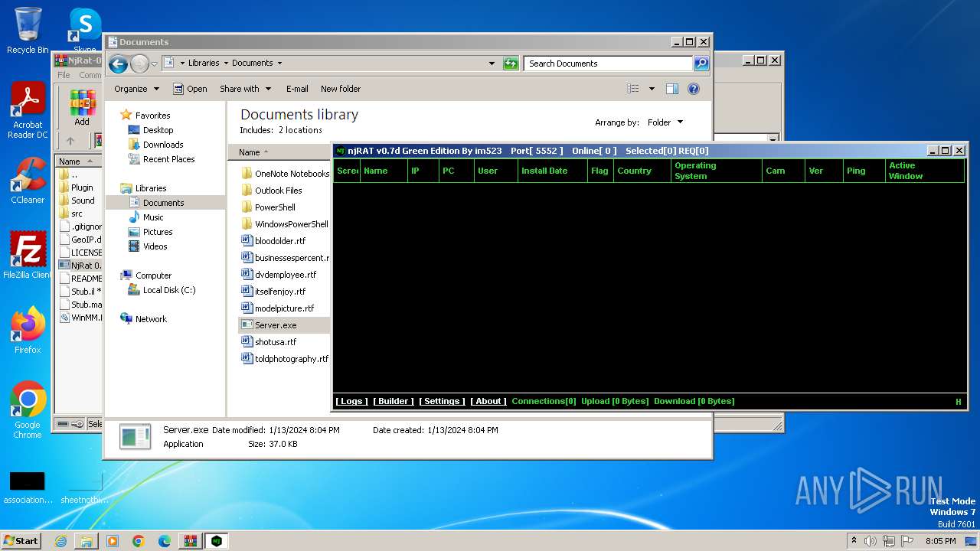Open the Organize dropdown menu

[x=136, y=89]
